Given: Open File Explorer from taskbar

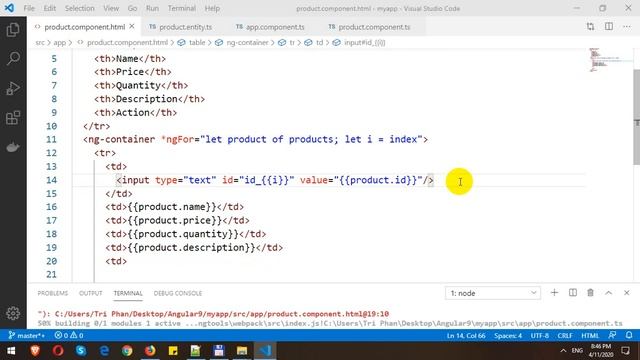Looking at the screenshot, I should click(242, 351).
